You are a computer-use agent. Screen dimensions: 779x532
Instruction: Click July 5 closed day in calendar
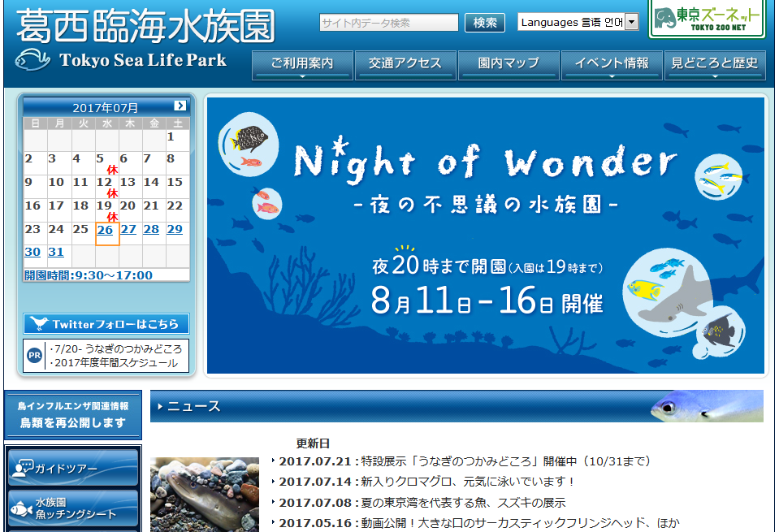tap(106, 163)
